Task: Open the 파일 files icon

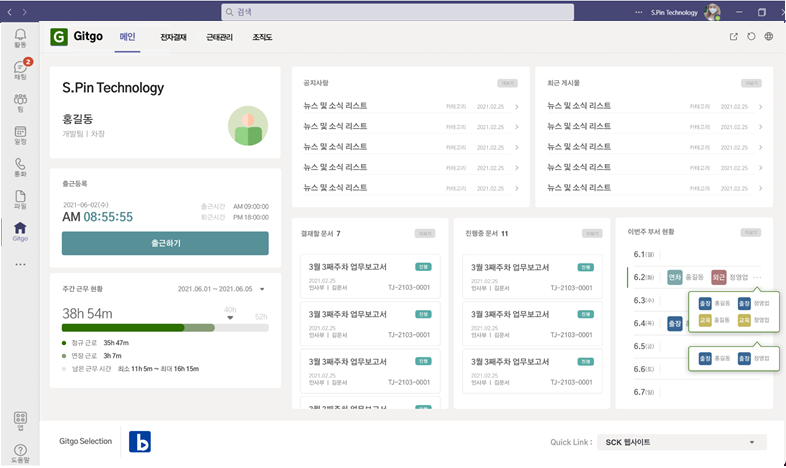Action: click(20, 199)
